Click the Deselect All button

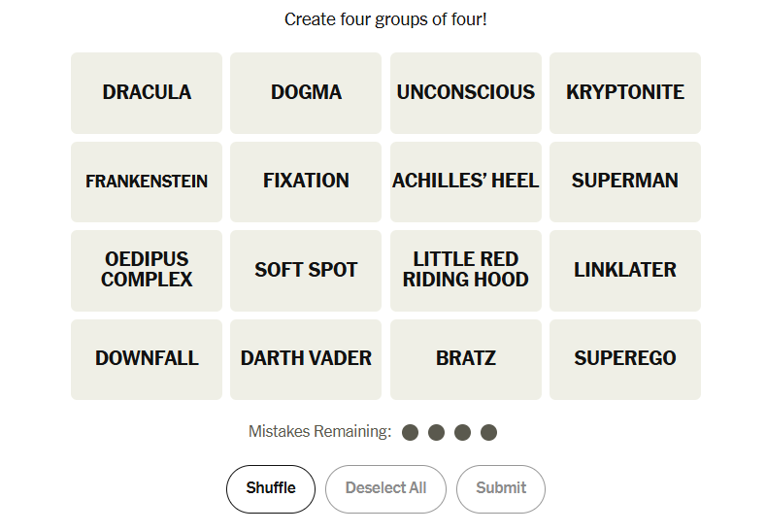(385, 488)
